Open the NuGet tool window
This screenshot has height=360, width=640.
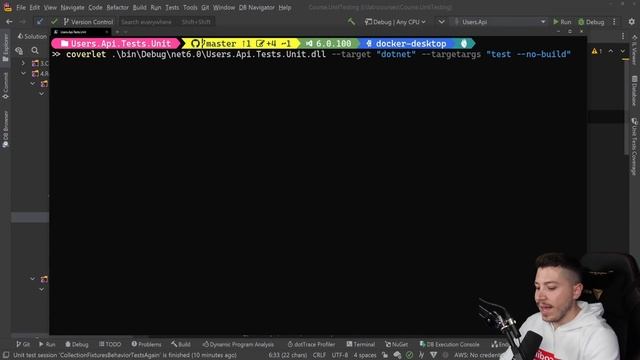coord(396,344)
